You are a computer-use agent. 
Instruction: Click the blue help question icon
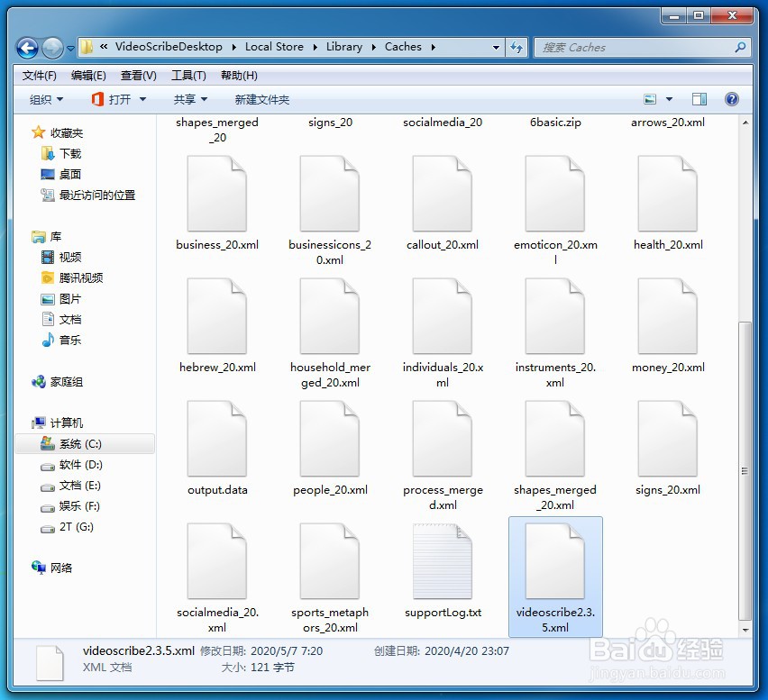tap(731, 99)
